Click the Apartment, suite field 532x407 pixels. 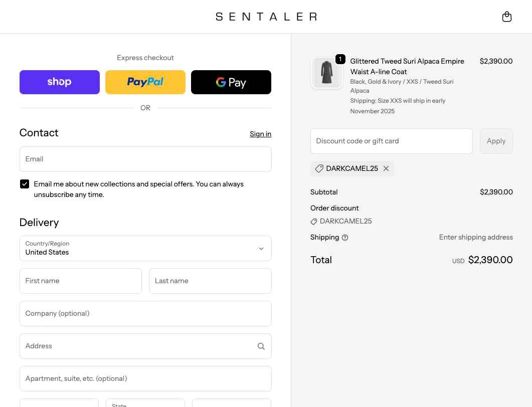[x=145, y=378]
